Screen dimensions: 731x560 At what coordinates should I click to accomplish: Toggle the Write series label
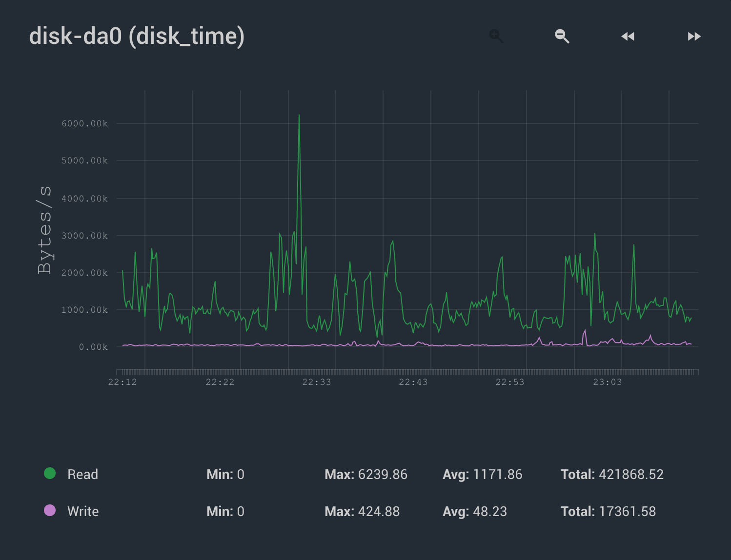point(83,511)
